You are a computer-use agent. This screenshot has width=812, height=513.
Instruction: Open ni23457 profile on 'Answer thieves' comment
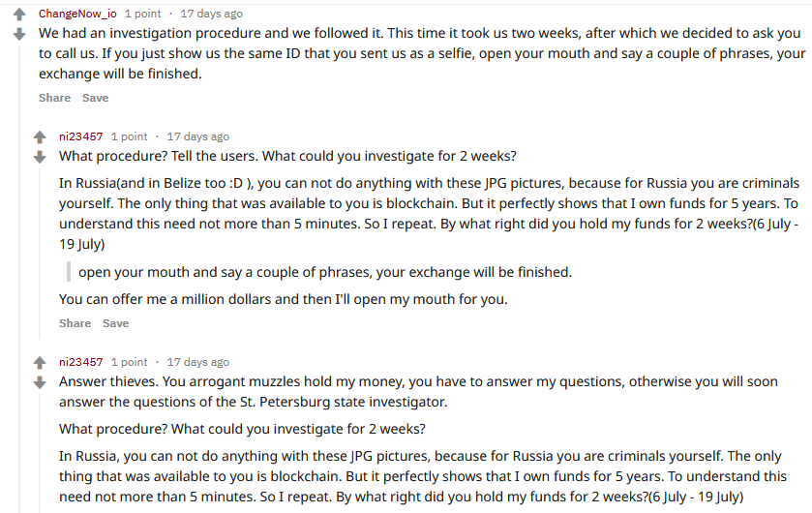tap(80, 362)
